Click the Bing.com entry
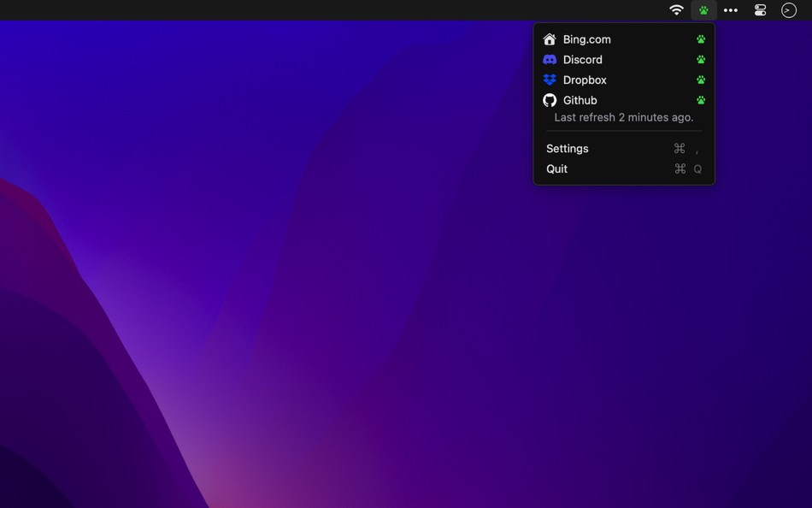This screenshot has width=812, height=508. [x=586, y=38]
